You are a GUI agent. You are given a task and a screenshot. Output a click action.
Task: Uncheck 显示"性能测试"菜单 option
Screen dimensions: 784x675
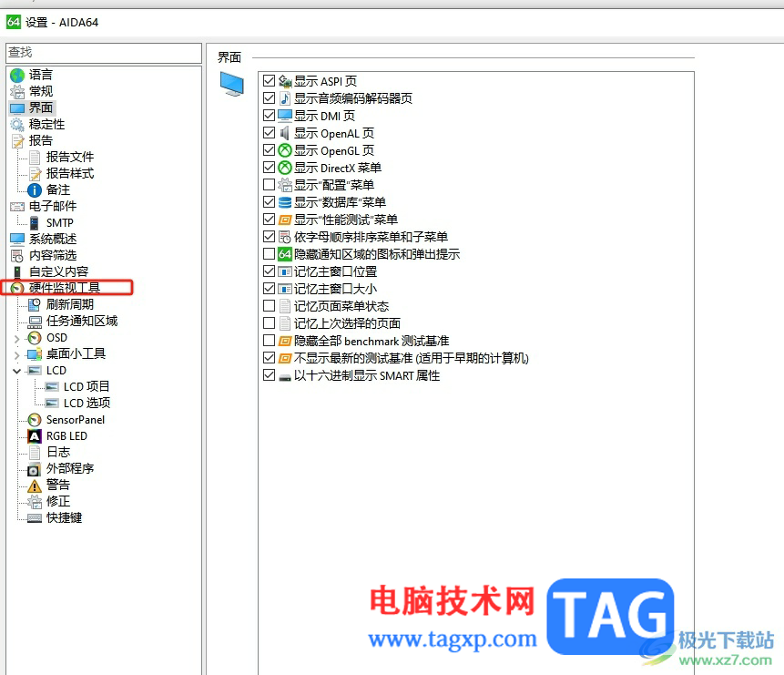point(269,220)
